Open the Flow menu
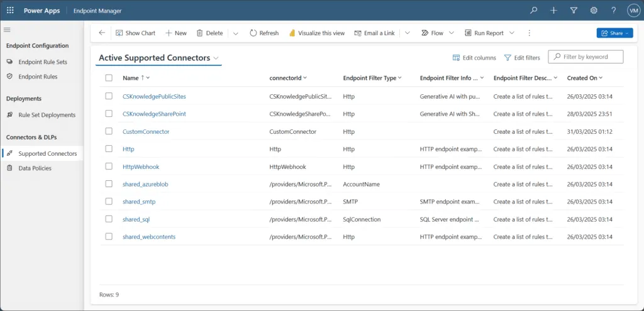644x311 pixels. [x=433, y=33]
